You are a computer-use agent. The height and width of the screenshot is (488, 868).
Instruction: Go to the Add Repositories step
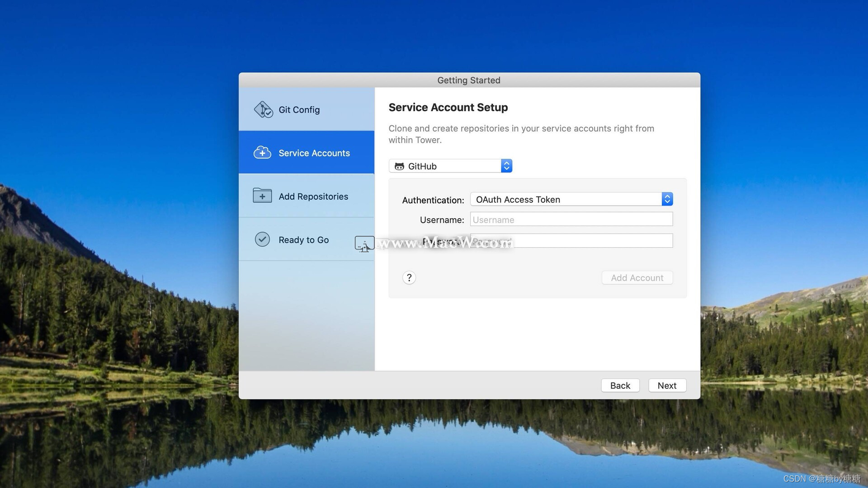click(x=313, y=197)
